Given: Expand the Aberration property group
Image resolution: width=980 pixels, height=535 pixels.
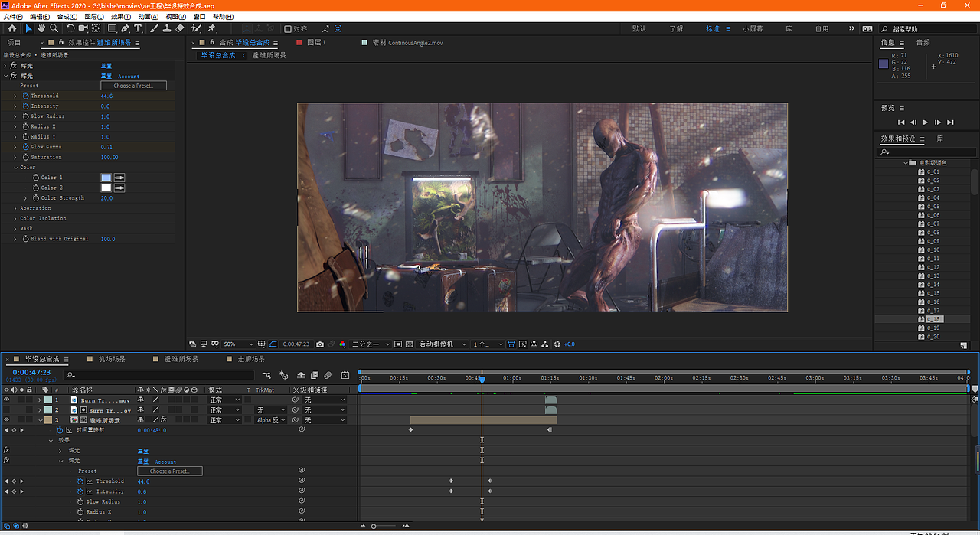Looking at the screenshot, I should click(x=15, y=208).
